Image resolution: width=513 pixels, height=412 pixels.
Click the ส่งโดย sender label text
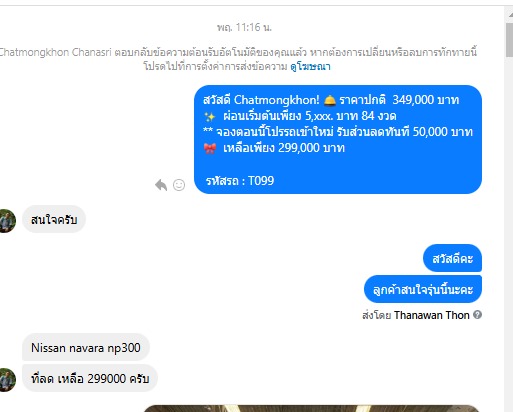coord(377,315)
